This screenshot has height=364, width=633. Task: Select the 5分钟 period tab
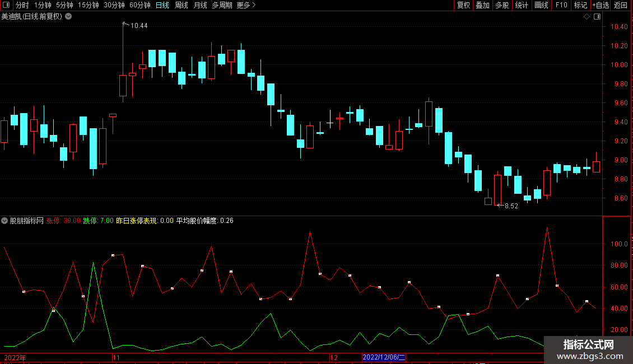[x=64, y=5]
